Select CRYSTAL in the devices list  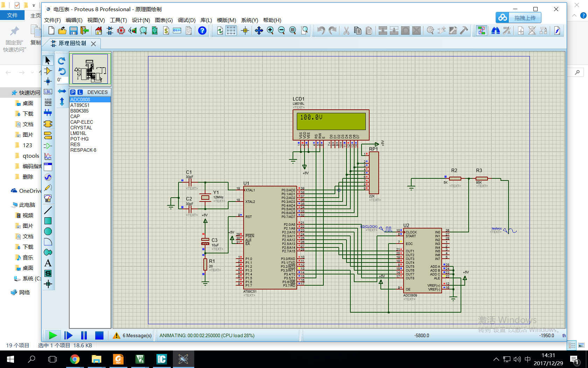click(x=90, y=128)
